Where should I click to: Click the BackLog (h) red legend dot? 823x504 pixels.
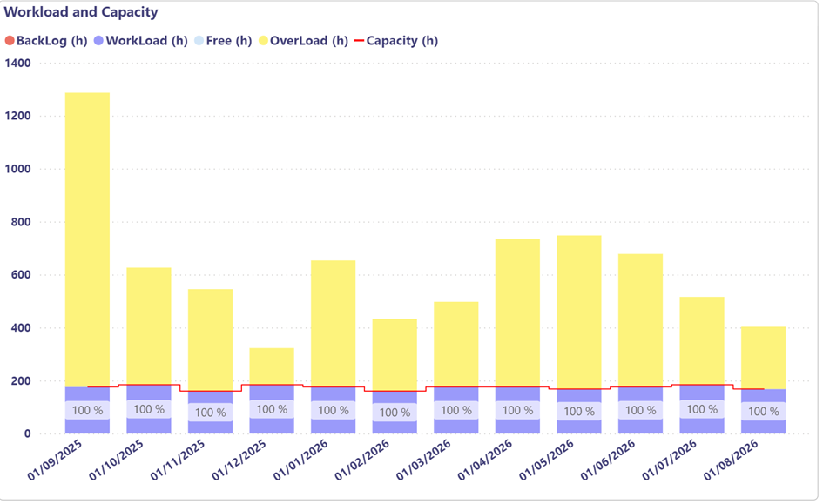click(x=10, y=41)
